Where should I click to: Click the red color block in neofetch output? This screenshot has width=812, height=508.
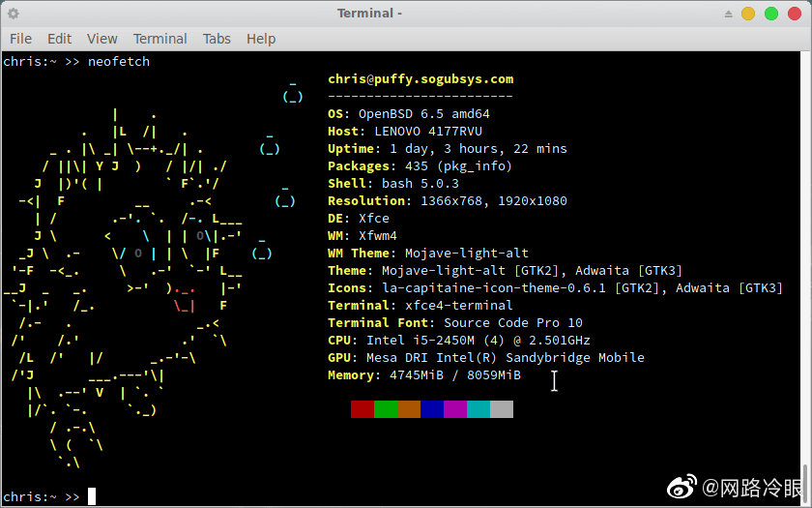click(x=362, y=409)
